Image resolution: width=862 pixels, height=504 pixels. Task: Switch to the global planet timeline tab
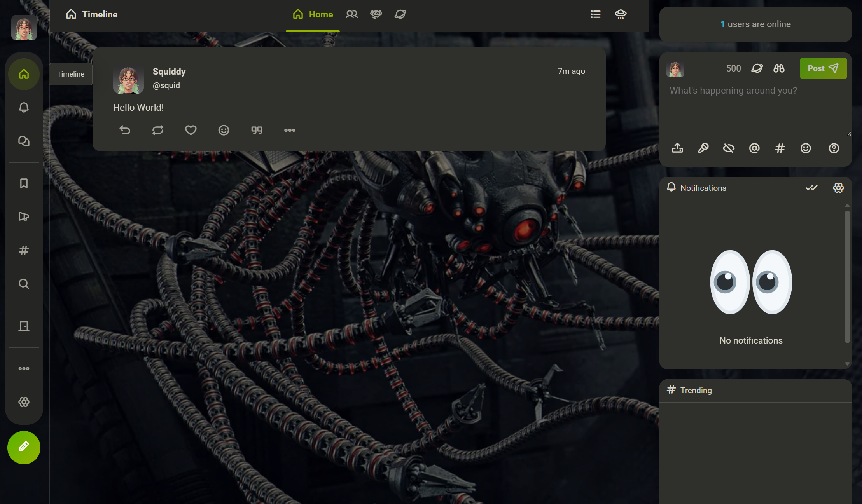[400, 14]
